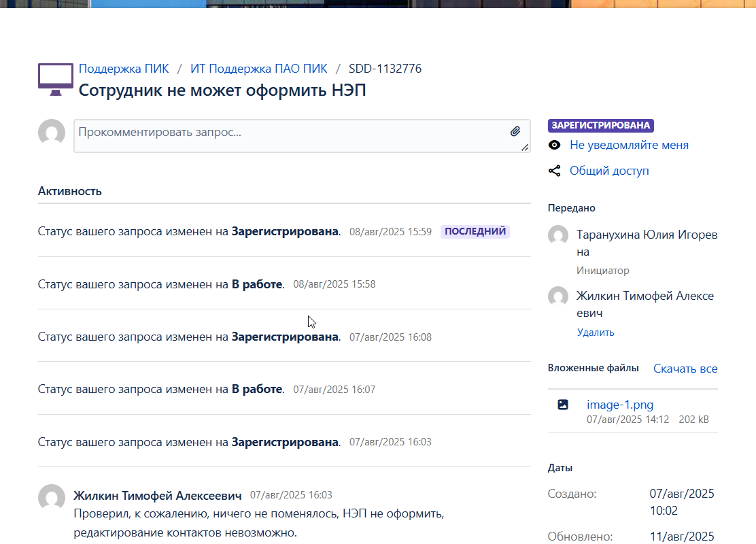Click the commenter avatar beside Жилкин's comment
Image resolution: width=756 pixels, height=544 pixels.
52,498
